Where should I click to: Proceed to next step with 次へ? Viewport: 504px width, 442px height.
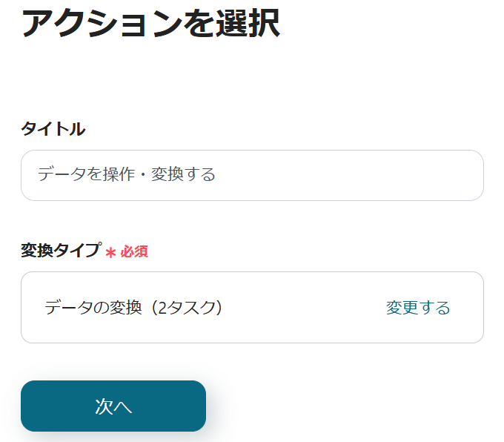pos(113,406)
